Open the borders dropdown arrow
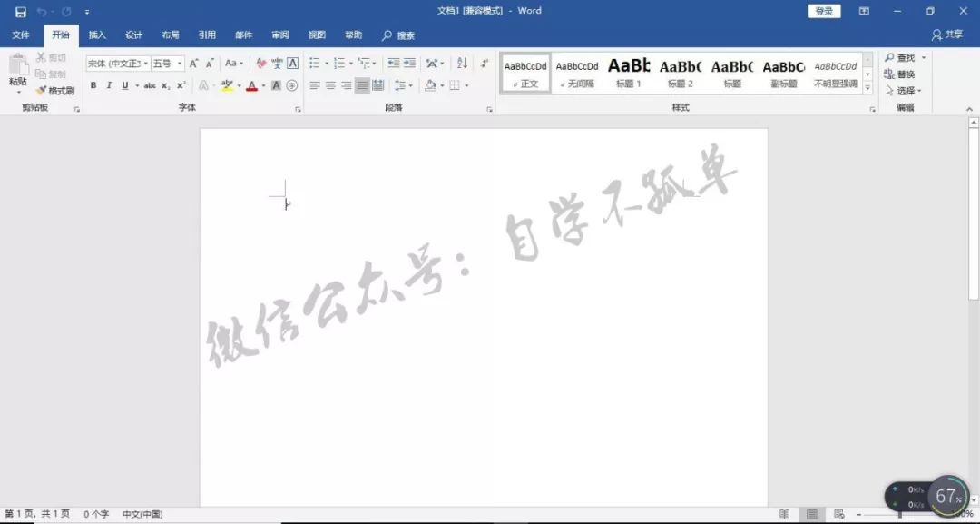 point(466,85)
